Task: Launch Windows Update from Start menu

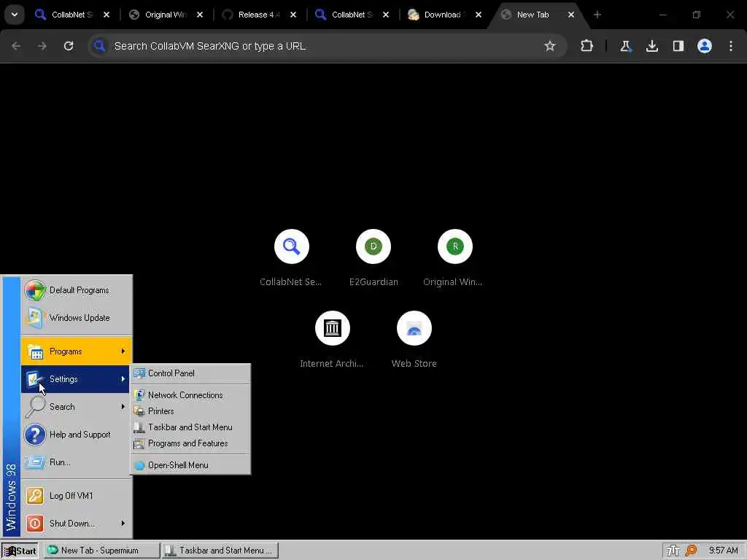Action: pyautogui.click(x=76, y=318)
